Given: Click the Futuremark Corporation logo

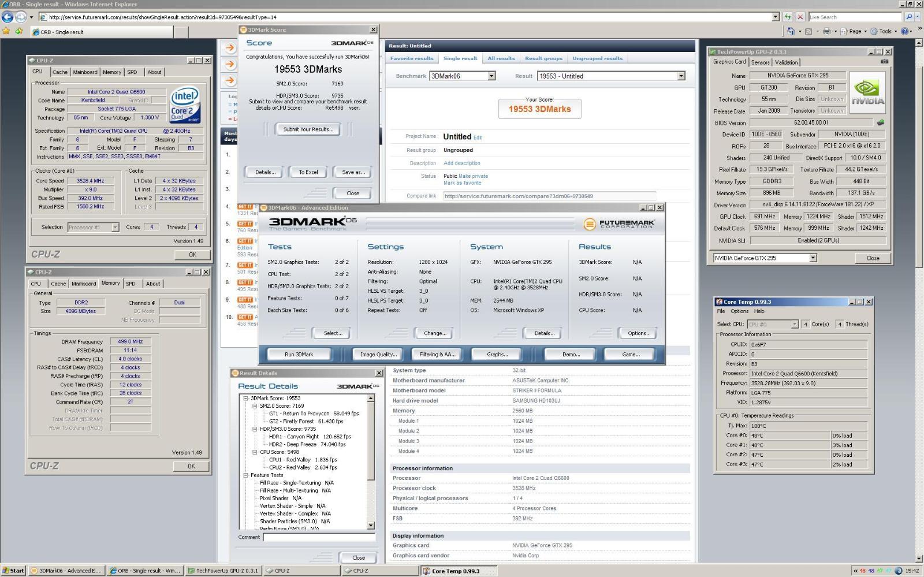Looking at the screenshot, I should coord(619,224).
